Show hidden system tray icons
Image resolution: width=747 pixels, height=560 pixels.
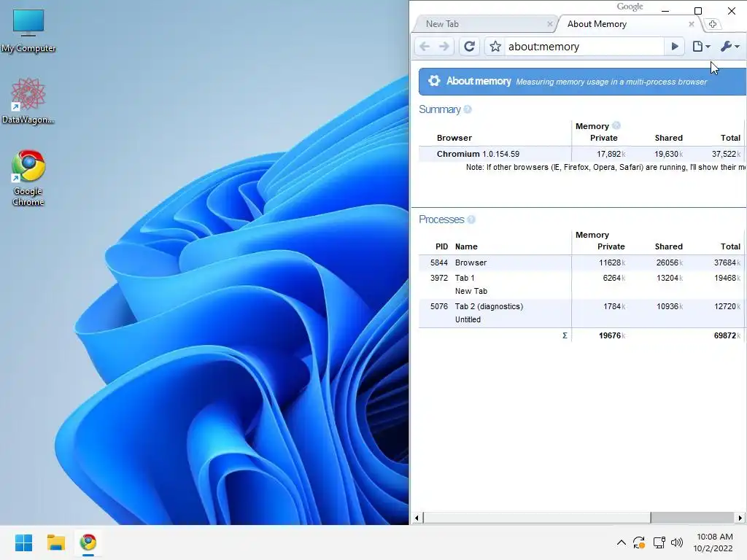coord(622,542)
